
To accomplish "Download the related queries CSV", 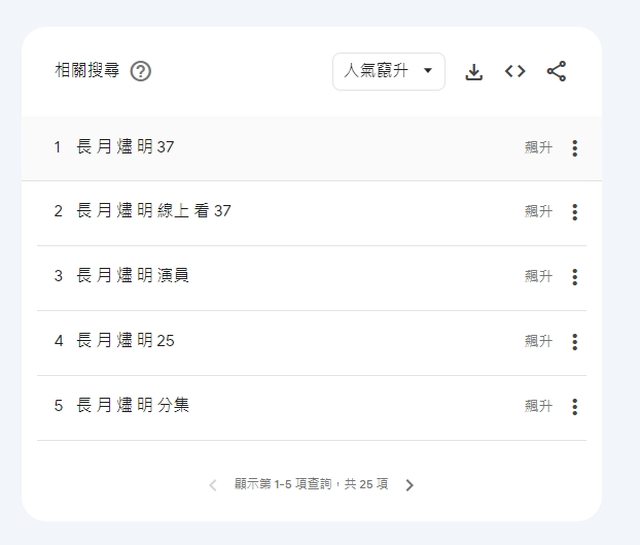I will click(x=474, y=72).
